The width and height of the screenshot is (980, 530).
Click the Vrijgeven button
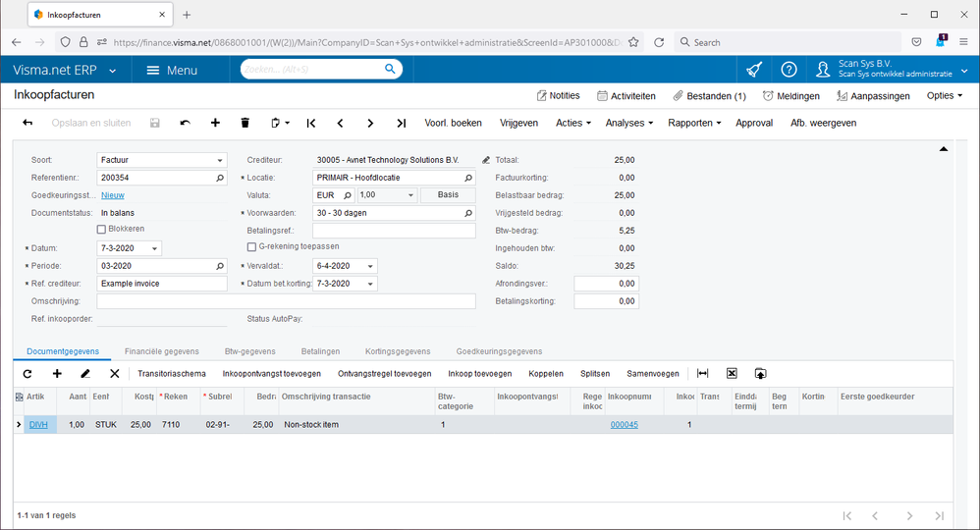(x=518, y=123)
